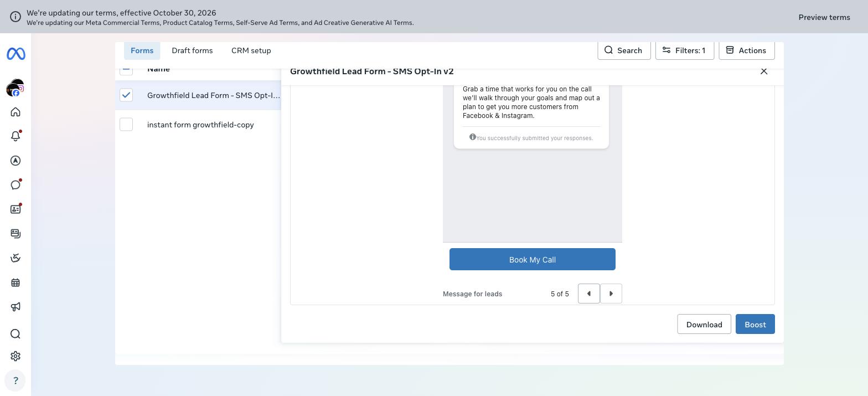The width and height of the screenshot is (868, 396).
Task: Click the Meta logo icon
Action: (x=15, y=54)
